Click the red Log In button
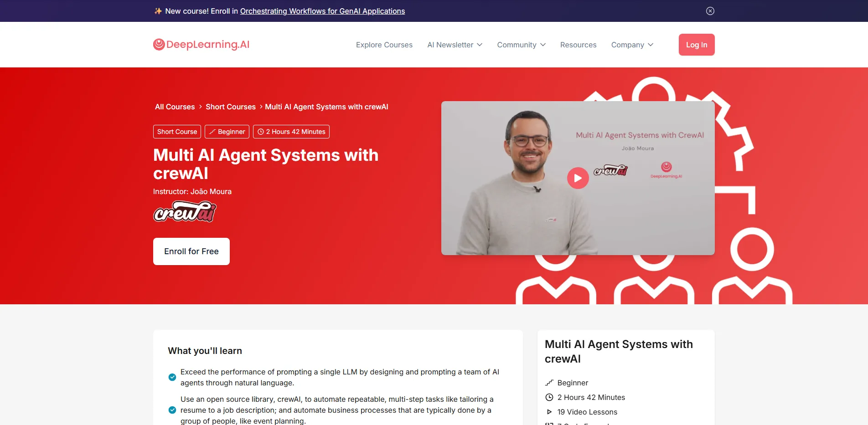The width and height of the screenshot is (868, 425). (696, 45)
